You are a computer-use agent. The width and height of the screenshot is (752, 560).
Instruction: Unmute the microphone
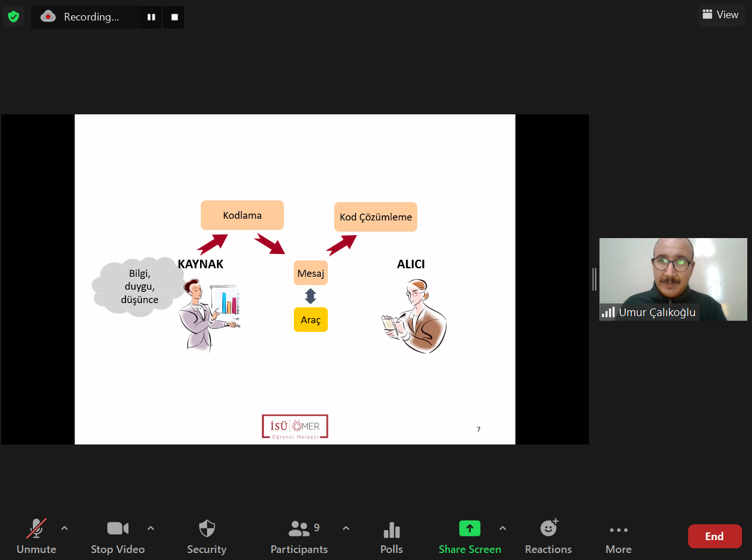coord(36,536)
